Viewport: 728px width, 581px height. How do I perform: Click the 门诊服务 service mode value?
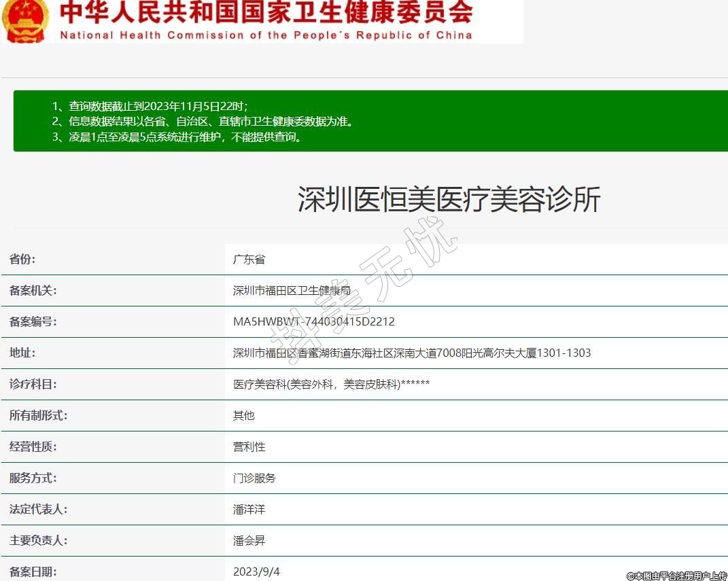[x=254, y=478]
